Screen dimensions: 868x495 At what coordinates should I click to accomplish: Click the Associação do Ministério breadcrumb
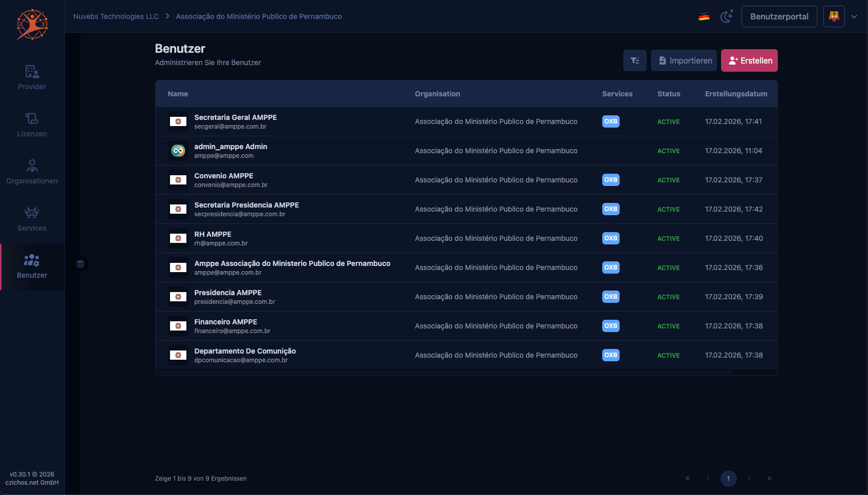pyautogui.click(x=259, y=16)
